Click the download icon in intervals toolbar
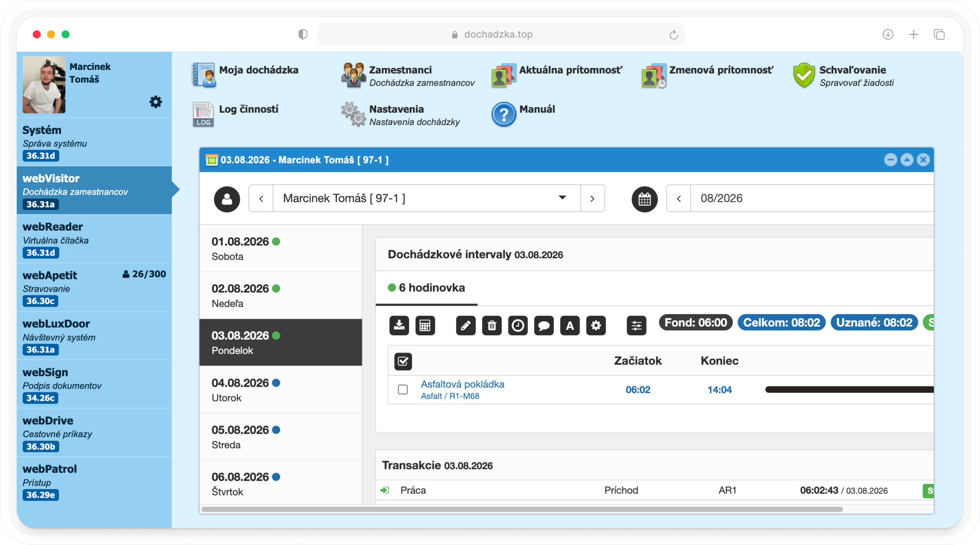 click(x=399, y=325)
